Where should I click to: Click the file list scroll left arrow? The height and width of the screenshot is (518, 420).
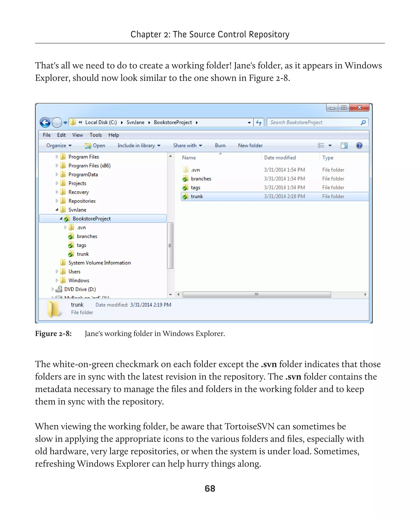point(178,295)
